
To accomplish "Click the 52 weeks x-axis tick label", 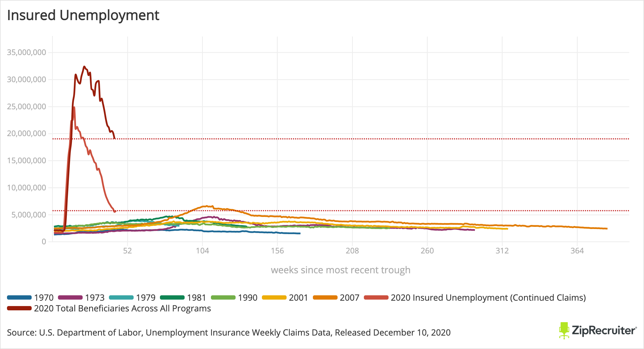I will (x=127, y=251).
